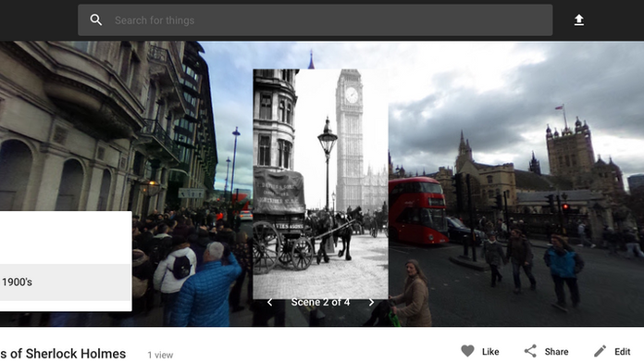Select the 1900's list entry
644x363 pixels.
tap(66, 282)
